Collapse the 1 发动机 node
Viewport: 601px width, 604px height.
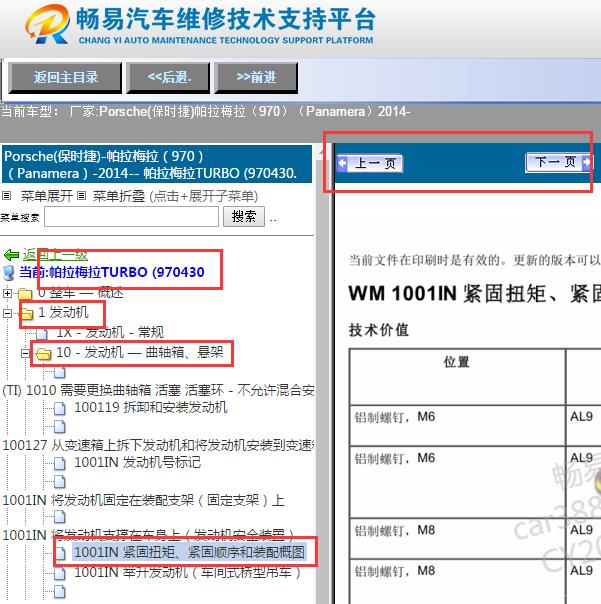pos(7,313)
